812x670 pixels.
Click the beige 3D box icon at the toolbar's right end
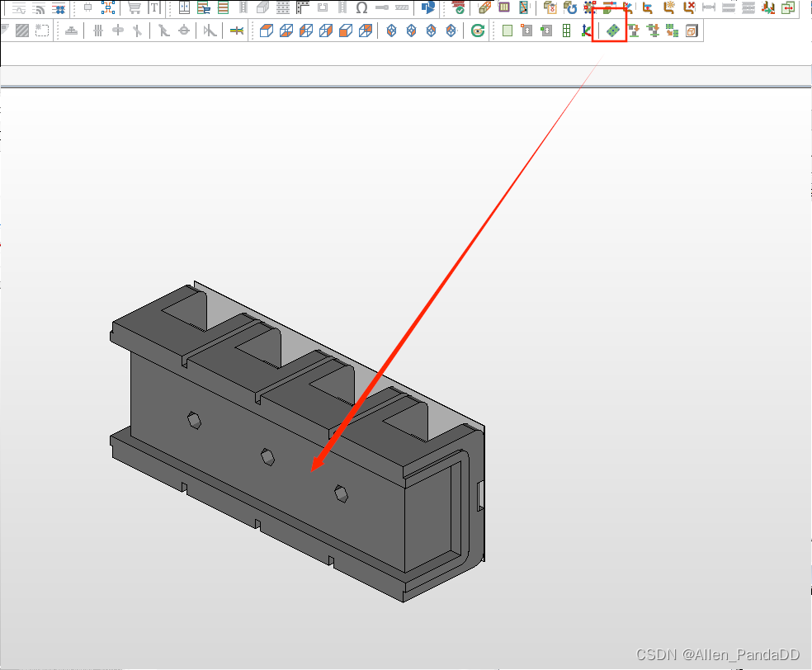(x=692, y=31)
